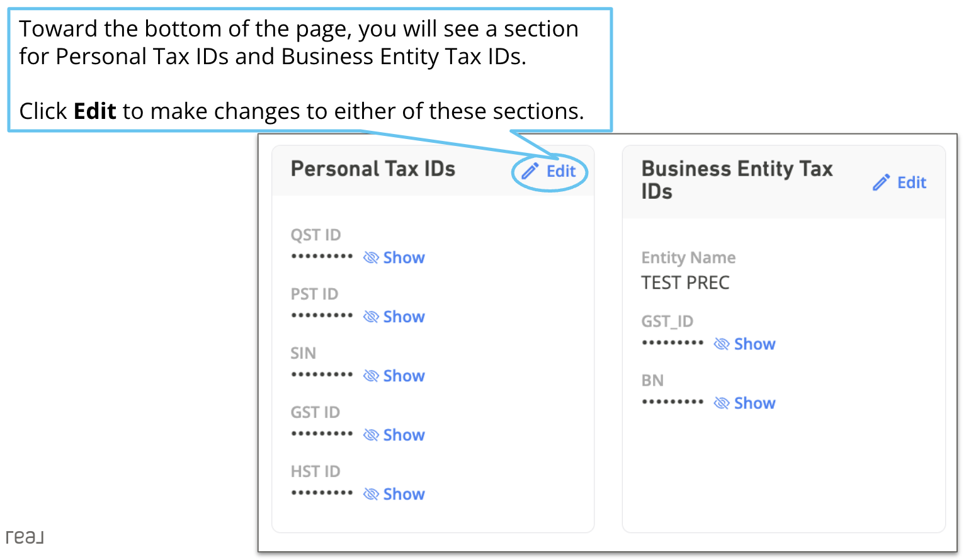Click the crossed-eye icon next to GST ID
Image resolution: width=971 pixels, height=560 pixels.
pyautogui.click(x=371, y=434)
